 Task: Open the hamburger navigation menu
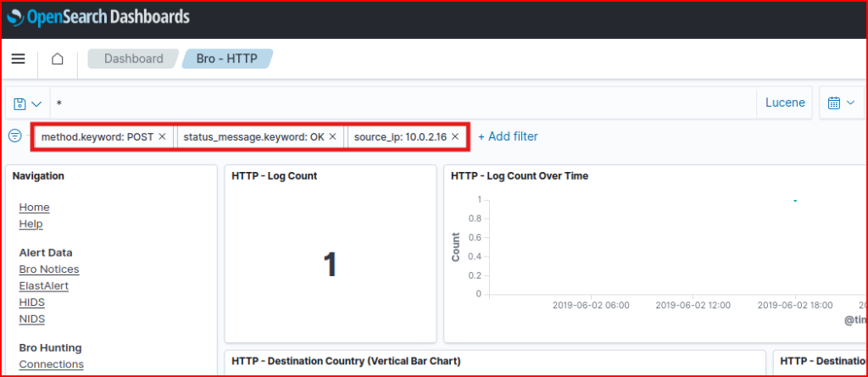coord(18,58)
